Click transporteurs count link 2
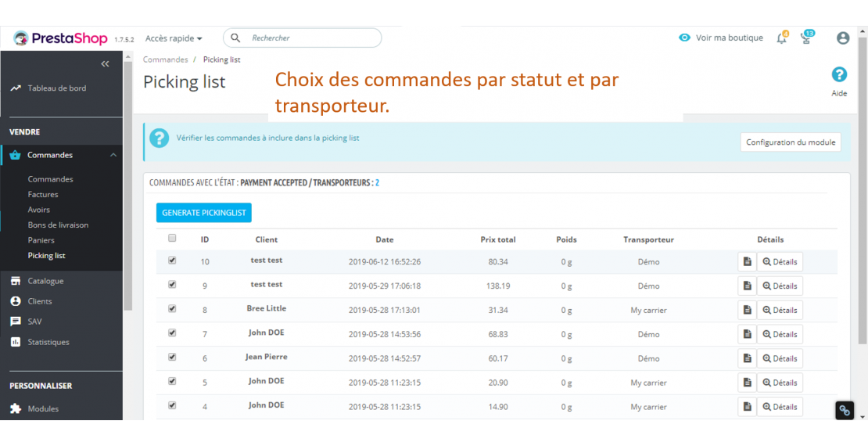Viewport: 868px width, 446px height. coord(377,182)
